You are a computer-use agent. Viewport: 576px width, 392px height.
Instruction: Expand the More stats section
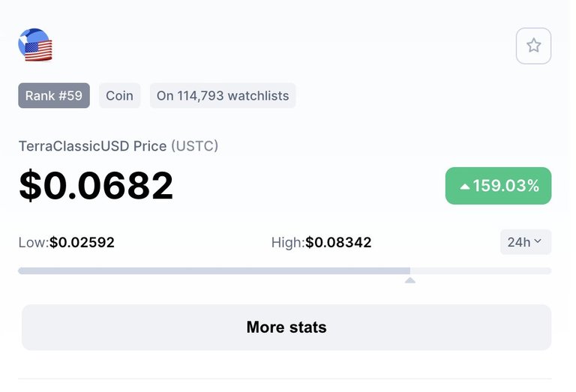pos(286,327)
